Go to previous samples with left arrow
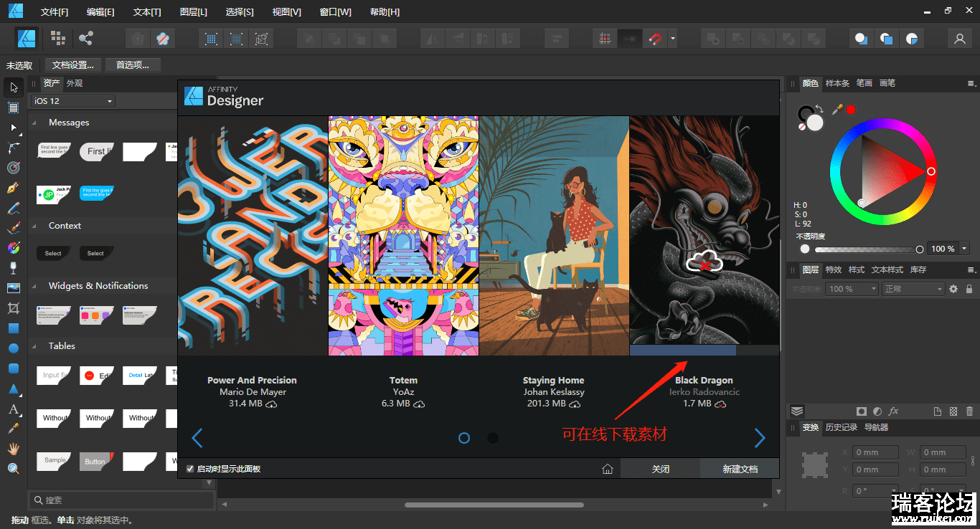Screen dimensions: 980x529 (197, 437)
